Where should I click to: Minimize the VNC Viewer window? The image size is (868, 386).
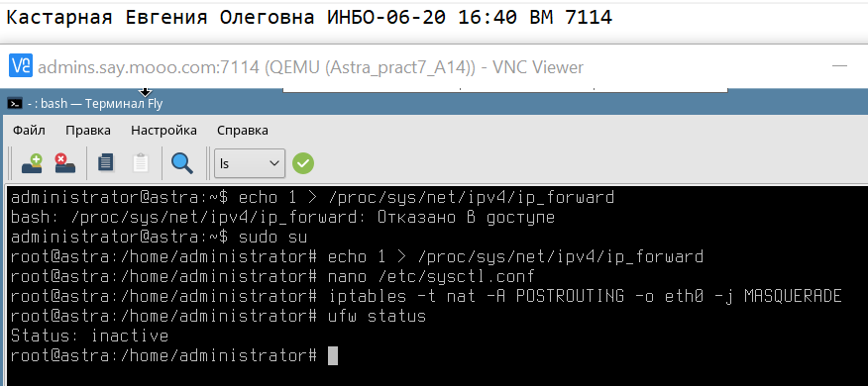click(x=840, y=66)
